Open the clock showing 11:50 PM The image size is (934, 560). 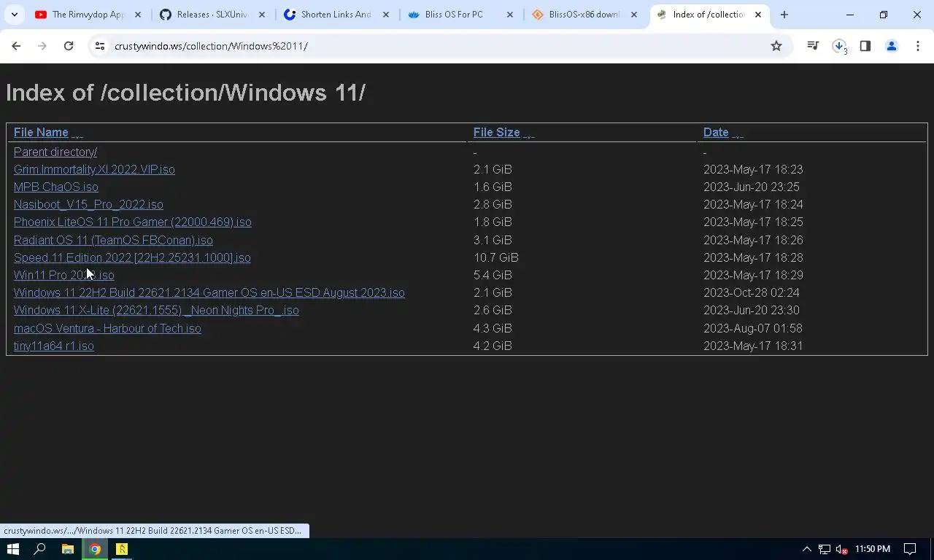point(873,549)
